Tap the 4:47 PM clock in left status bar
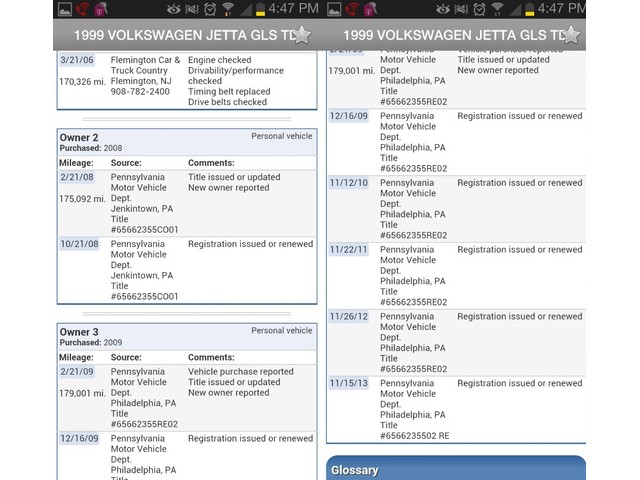 click(293, 9)
